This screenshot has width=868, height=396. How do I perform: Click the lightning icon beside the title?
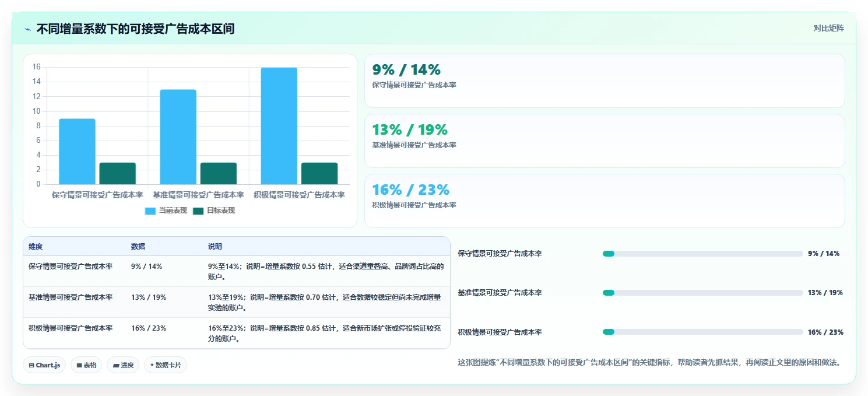tap(28, 29)
